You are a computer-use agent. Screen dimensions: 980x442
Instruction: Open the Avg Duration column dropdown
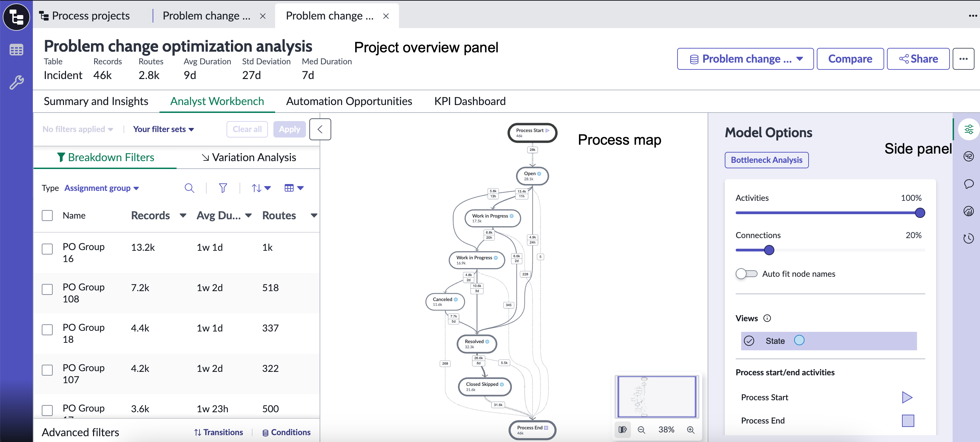(x=248, y=216)
